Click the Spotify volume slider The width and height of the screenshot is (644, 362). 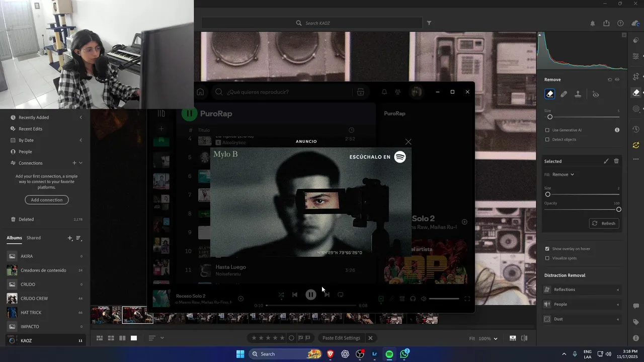[x=444, y=299]
